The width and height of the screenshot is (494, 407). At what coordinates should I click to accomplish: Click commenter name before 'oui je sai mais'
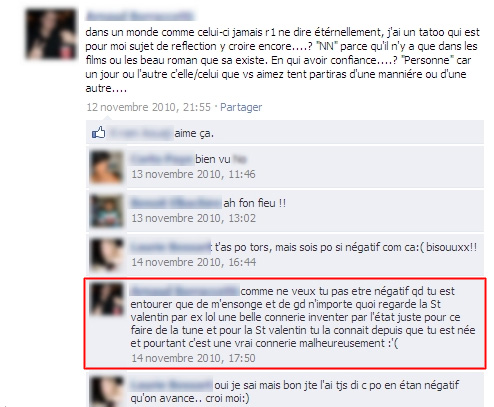[x=171, y=385]
